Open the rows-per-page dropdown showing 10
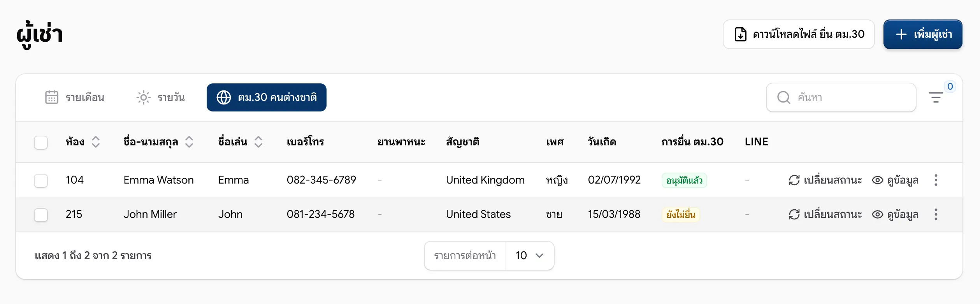980x304 pixels. coord(529,256)
